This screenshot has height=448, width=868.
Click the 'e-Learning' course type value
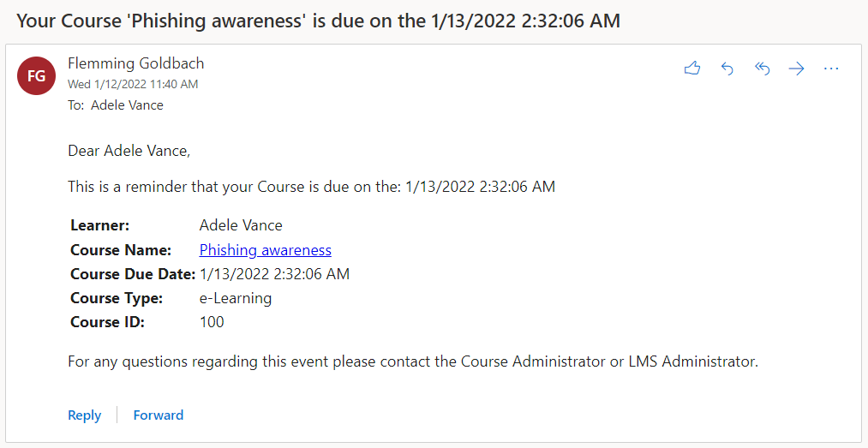pos(236,298)
